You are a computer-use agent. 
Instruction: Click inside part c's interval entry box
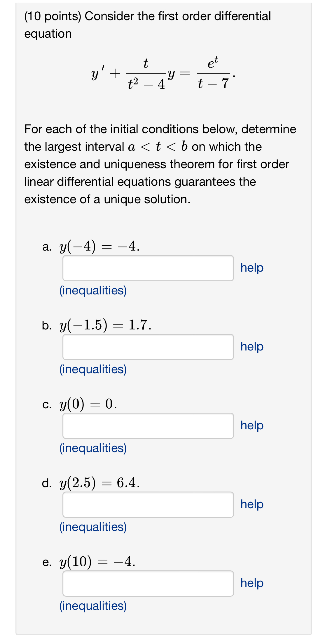pos(147,426)
